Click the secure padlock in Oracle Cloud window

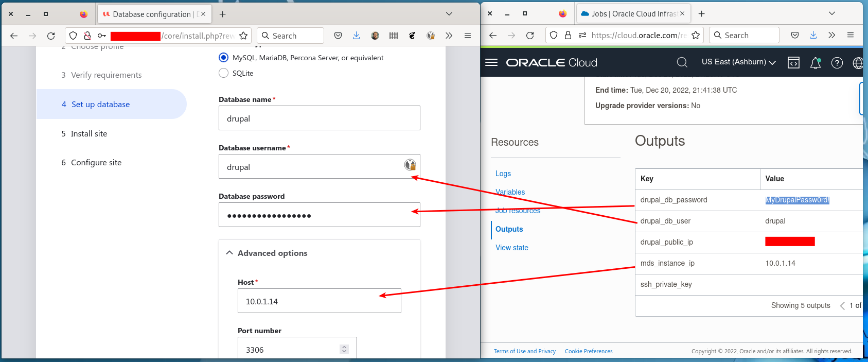[x=568, y=35]
